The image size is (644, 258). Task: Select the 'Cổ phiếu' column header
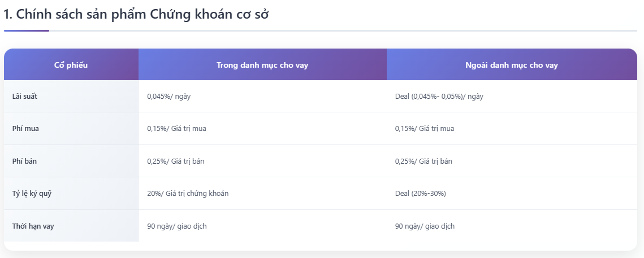pos(71,65)
